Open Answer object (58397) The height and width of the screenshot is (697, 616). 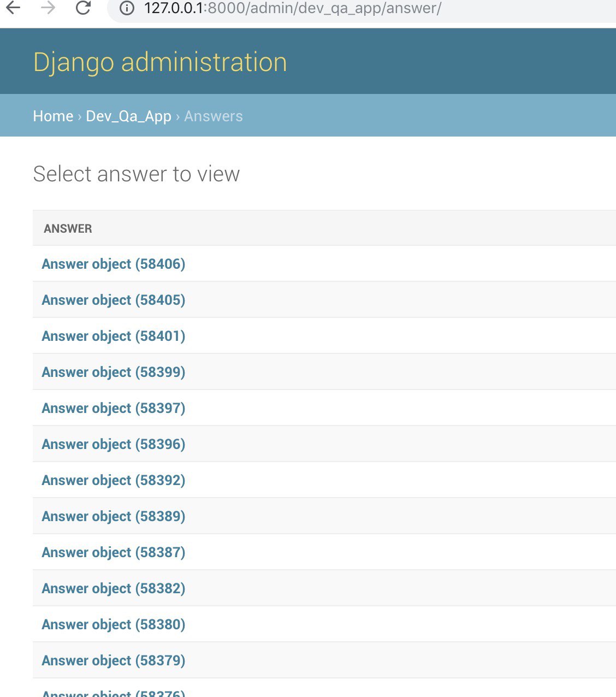[114, 409]
